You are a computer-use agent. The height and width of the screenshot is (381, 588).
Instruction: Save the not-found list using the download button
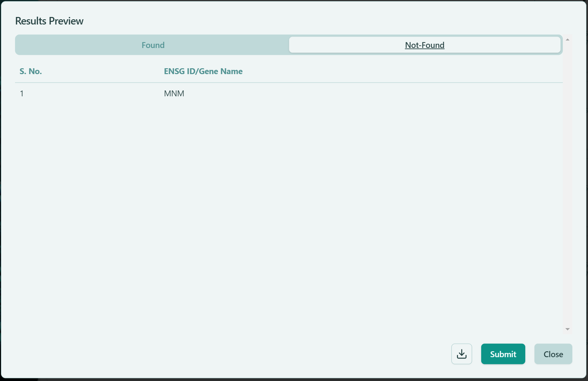tap(462, 354)
